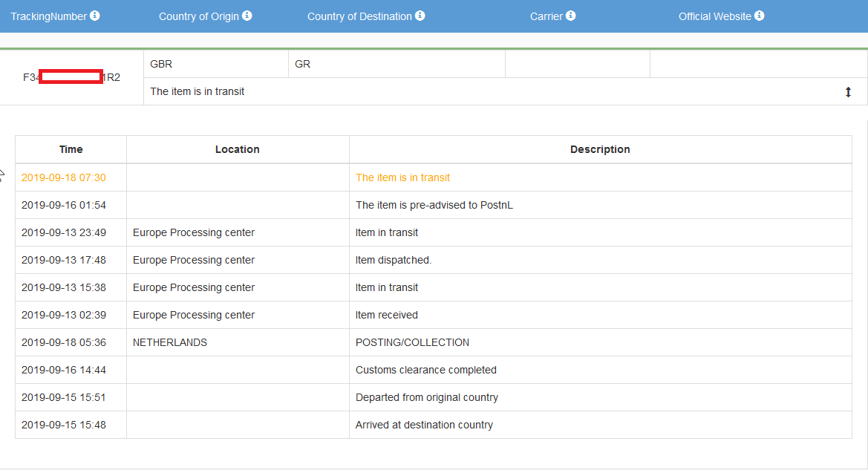
Task: Select the Time column header
Action: (x=71, y=149)
